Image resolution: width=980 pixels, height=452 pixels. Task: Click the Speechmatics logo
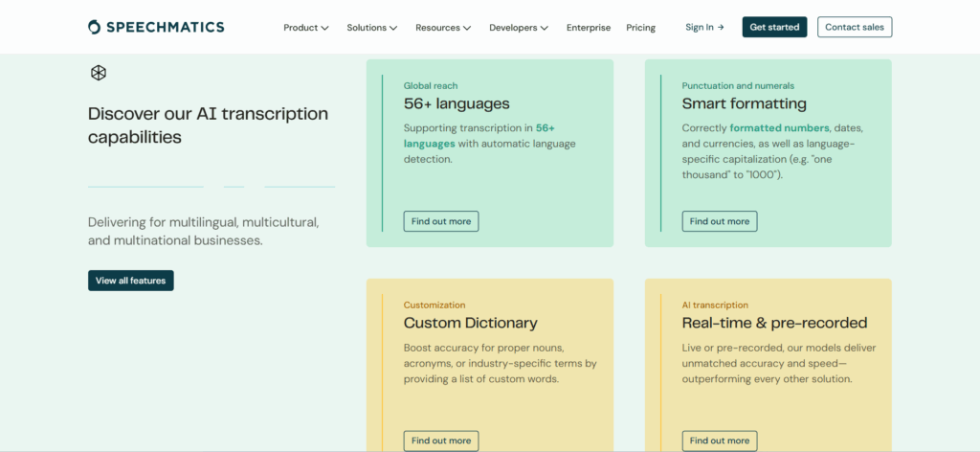point(156,27)
